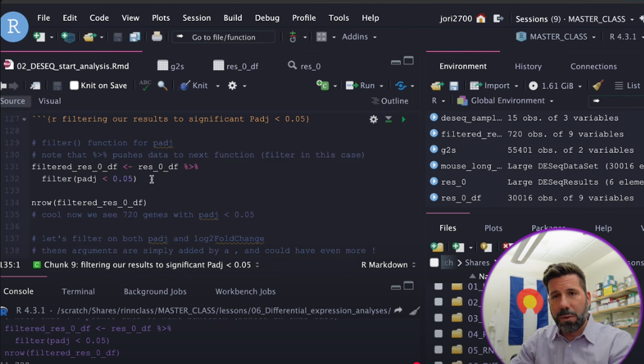Image resolution: width=644 pixels, height=364 pixels.
Task: Open the MASTER_CLASS project dropdown
Action: point(556,37)
